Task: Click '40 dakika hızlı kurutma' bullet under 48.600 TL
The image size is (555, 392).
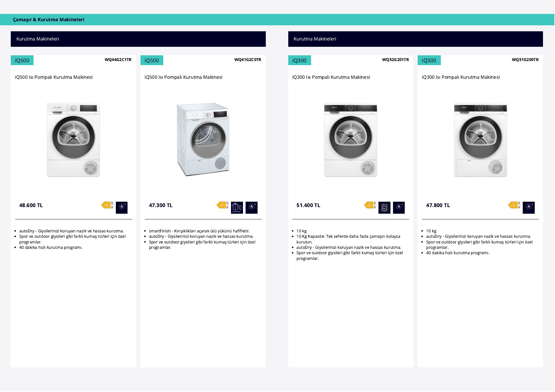Action: 51,248
